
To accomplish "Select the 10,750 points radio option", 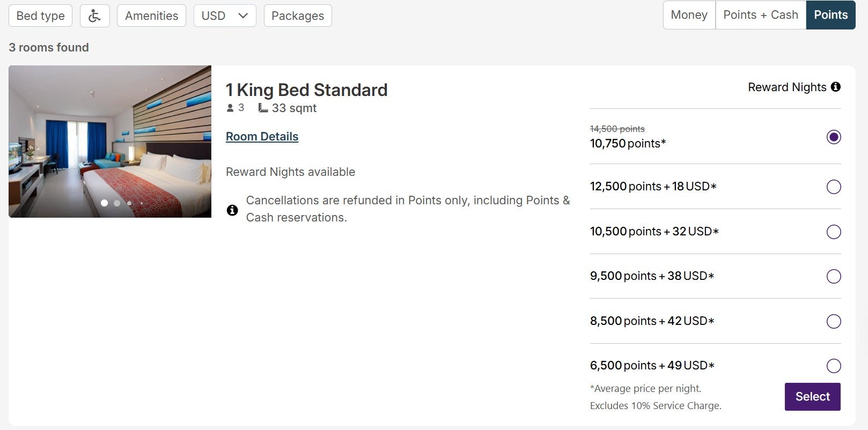I will click(x=833, y=137).
